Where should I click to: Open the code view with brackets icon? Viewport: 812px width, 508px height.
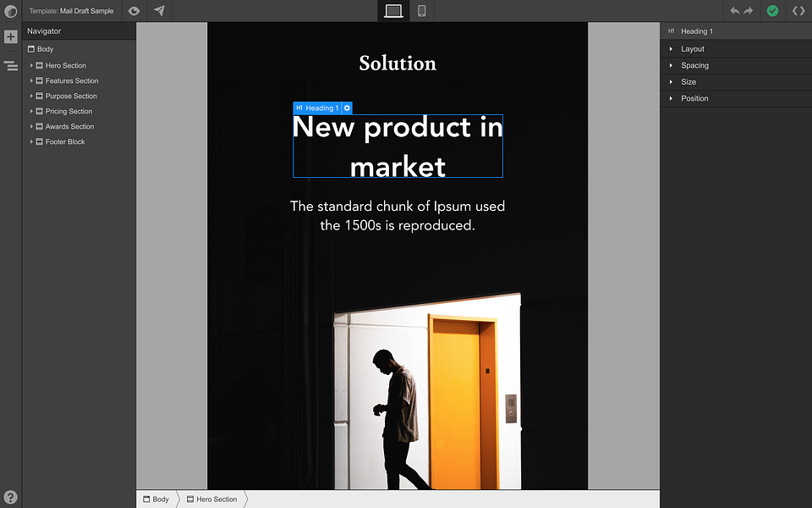798,11
